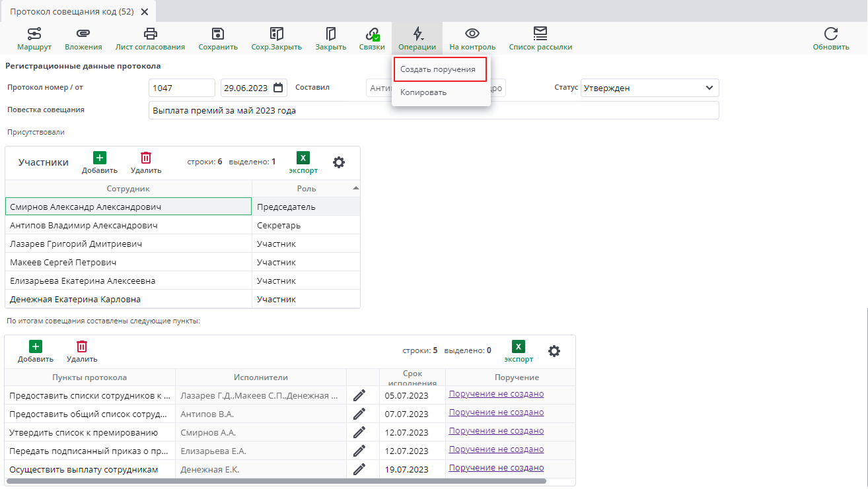Viewport: 868px width, 489px height.
Task: Export the Участники table to Excel
Action: point(303,162)
